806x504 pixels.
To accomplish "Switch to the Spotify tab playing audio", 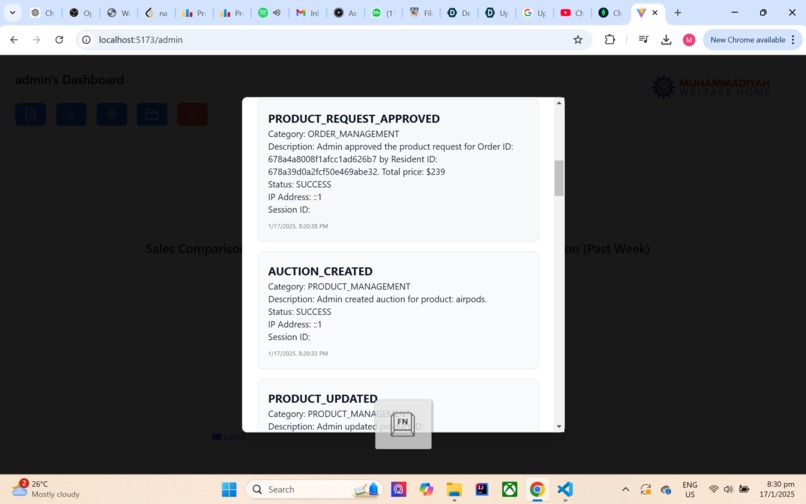I will tap(269, 13).
